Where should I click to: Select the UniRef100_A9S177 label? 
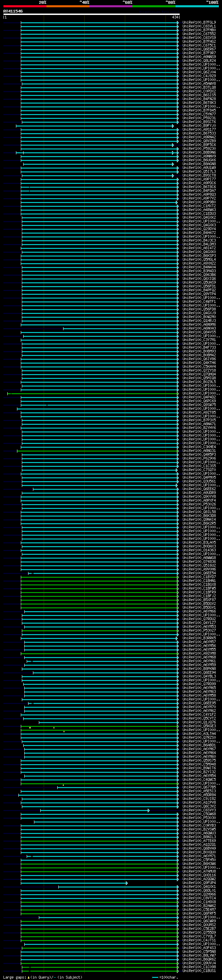199,129
